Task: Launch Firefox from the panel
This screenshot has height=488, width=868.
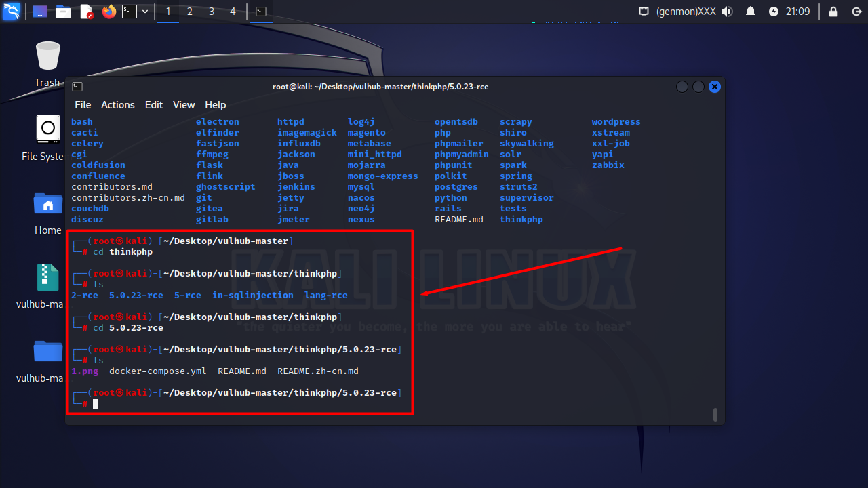Action: tap(109, 12)
